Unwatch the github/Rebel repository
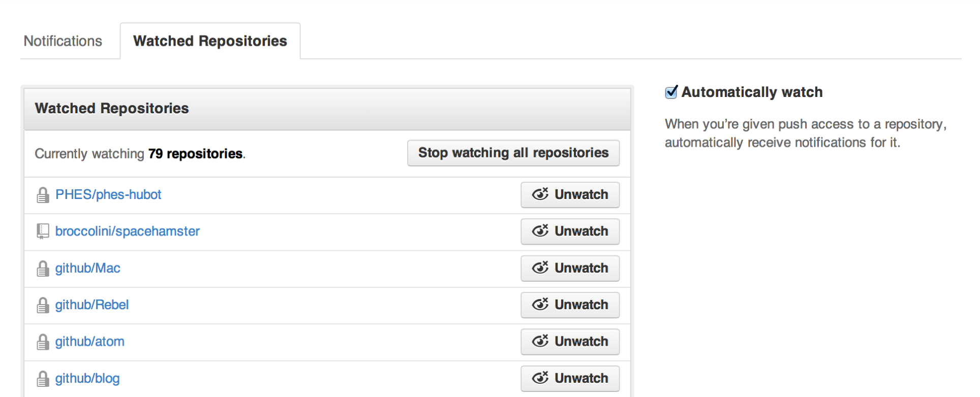 tap(570, 305)
